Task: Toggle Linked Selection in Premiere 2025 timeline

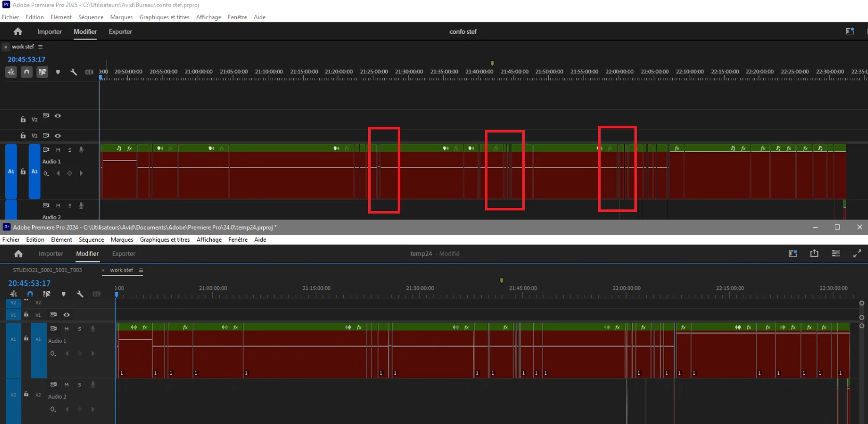Action: click(42, 72)
